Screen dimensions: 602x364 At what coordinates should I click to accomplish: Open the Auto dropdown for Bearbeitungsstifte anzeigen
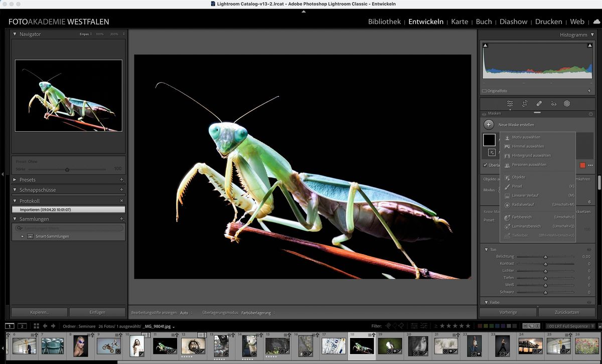tap(186, 312)
